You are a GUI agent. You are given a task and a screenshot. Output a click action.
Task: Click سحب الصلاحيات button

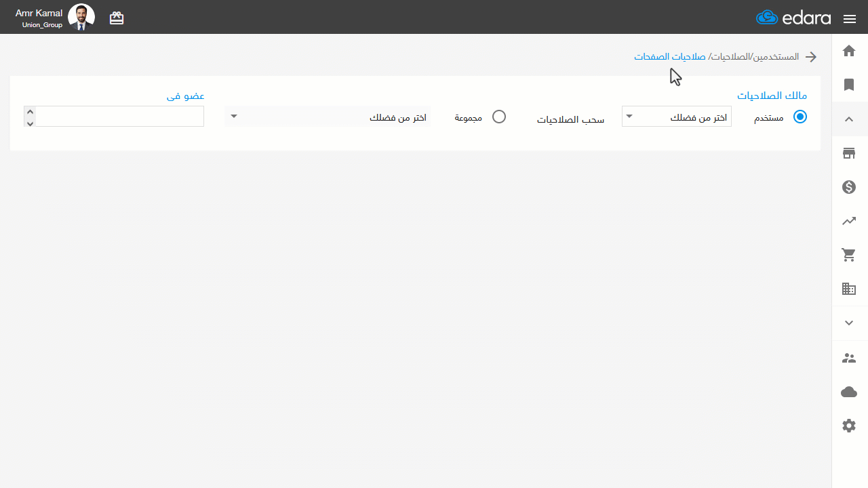pyautogui.click(x=571, y=120)
